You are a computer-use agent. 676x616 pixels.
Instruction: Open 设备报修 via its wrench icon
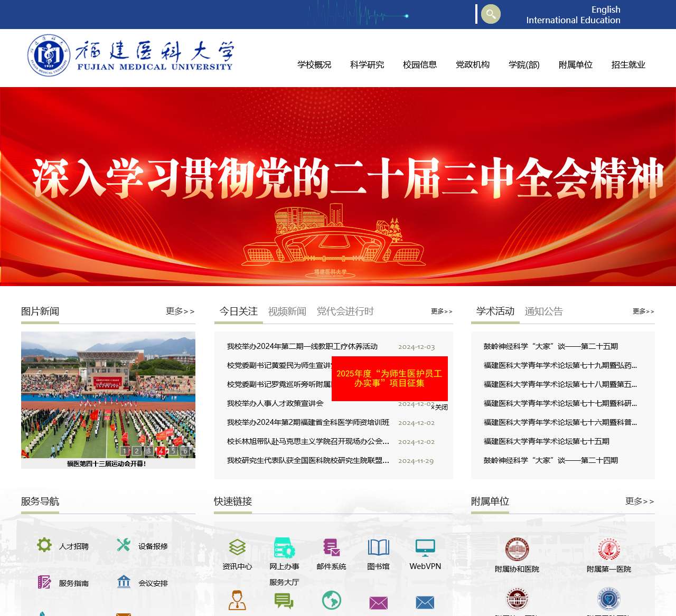(x=124, y=545)
